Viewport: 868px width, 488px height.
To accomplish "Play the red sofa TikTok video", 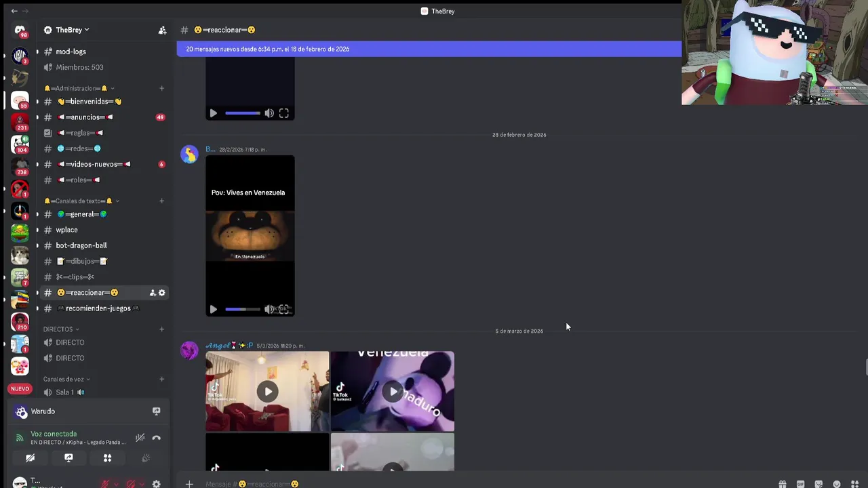I will click(x=268, y=391).
